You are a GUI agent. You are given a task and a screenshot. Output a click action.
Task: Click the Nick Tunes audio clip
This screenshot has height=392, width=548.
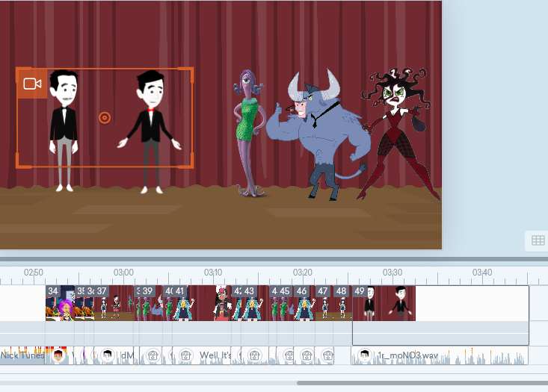pos(22,355)
